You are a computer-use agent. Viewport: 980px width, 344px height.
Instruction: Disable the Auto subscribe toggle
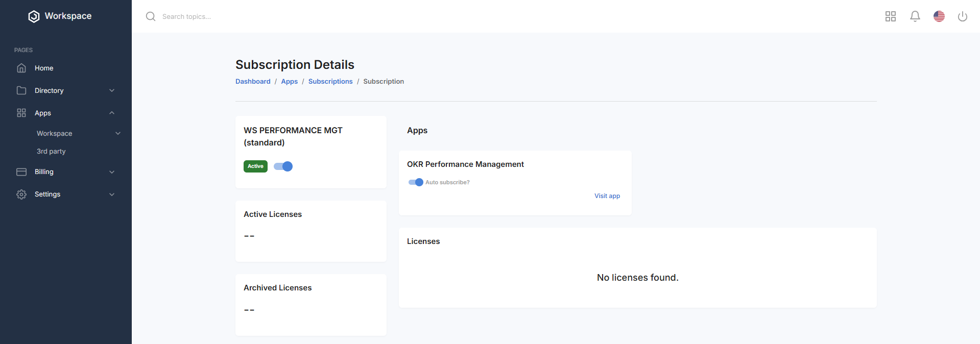click(416, 182)
